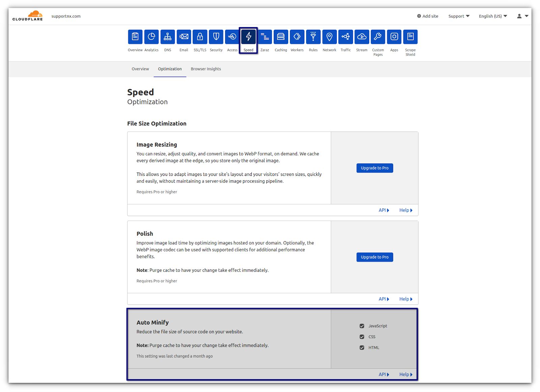This screenshot has width=540, height=392.
Task: Toggle the HTML minify checkbox
Action: (x=362, y=347)
